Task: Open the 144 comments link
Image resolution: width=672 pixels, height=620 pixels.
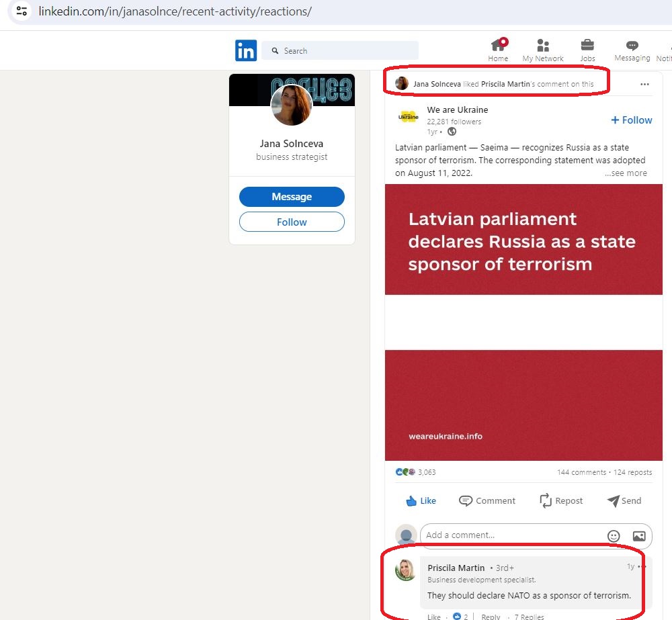Action: 581,472
